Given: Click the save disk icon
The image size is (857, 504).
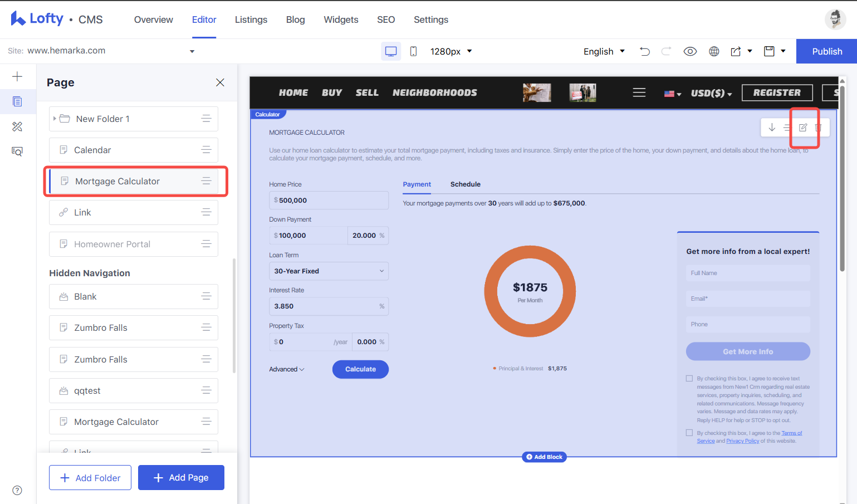Looking at the screenshot, I should [x=769, y=51].
